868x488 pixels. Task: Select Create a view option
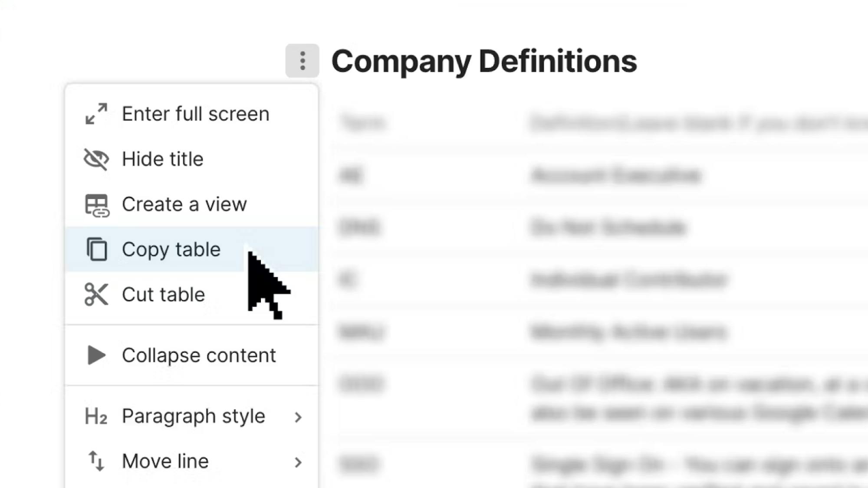pos(184,204)
